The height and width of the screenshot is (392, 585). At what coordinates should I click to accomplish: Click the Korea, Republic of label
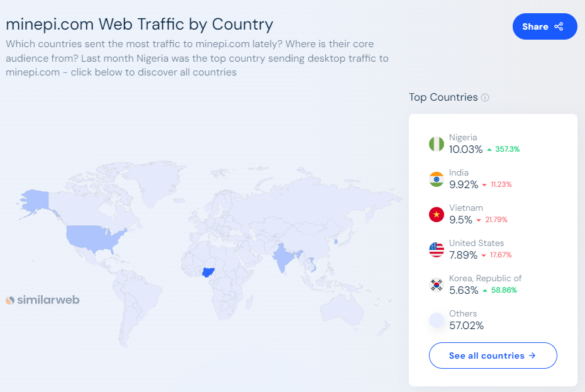click(x=485, y=278)
